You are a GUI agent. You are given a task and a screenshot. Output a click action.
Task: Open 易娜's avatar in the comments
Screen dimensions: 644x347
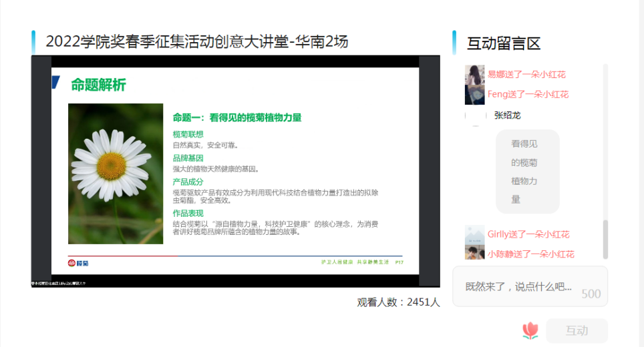point(474,75)
